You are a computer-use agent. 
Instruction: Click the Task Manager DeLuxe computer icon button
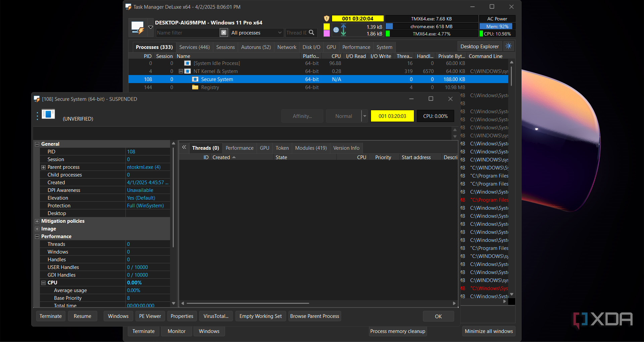[x=138, y=27]
